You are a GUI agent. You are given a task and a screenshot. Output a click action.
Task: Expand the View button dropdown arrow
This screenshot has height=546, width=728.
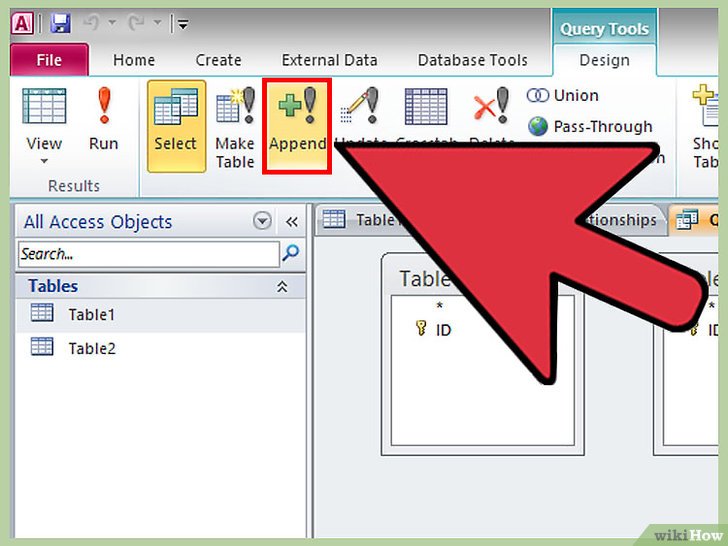pos(44,161)
